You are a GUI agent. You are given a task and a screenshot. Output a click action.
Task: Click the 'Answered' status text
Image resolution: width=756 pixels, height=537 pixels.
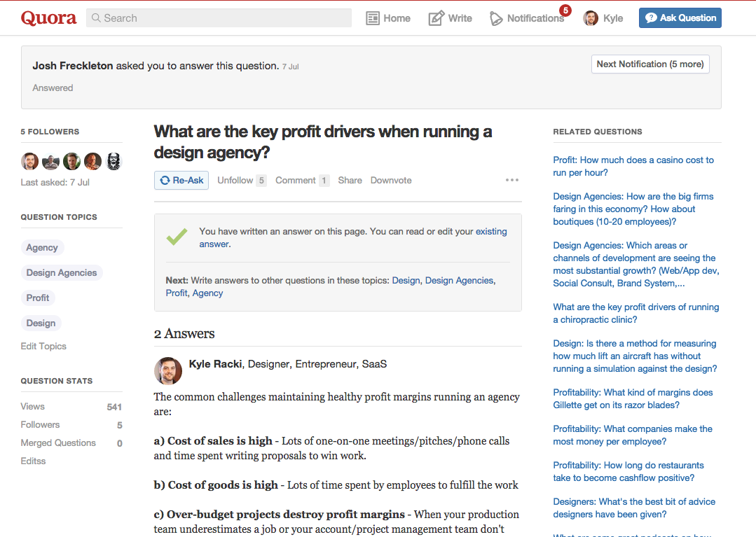tap(53, 88)
